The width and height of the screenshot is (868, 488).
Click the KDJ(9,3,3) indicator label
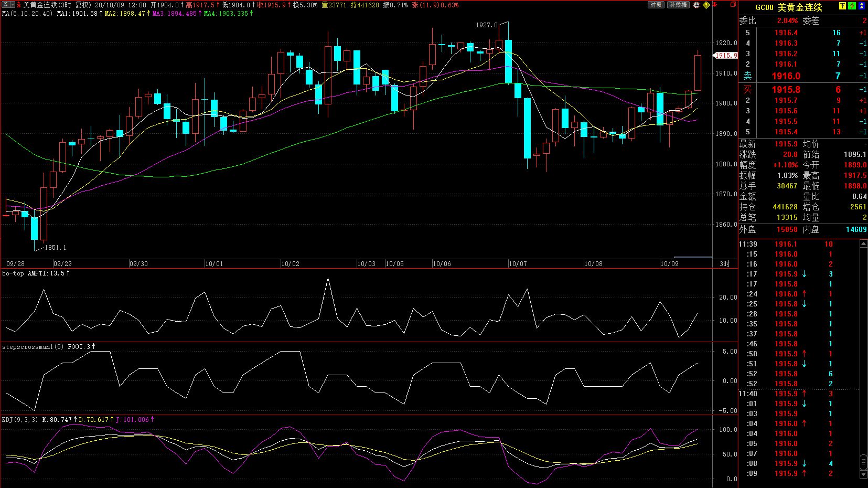[x=20, y=420]
